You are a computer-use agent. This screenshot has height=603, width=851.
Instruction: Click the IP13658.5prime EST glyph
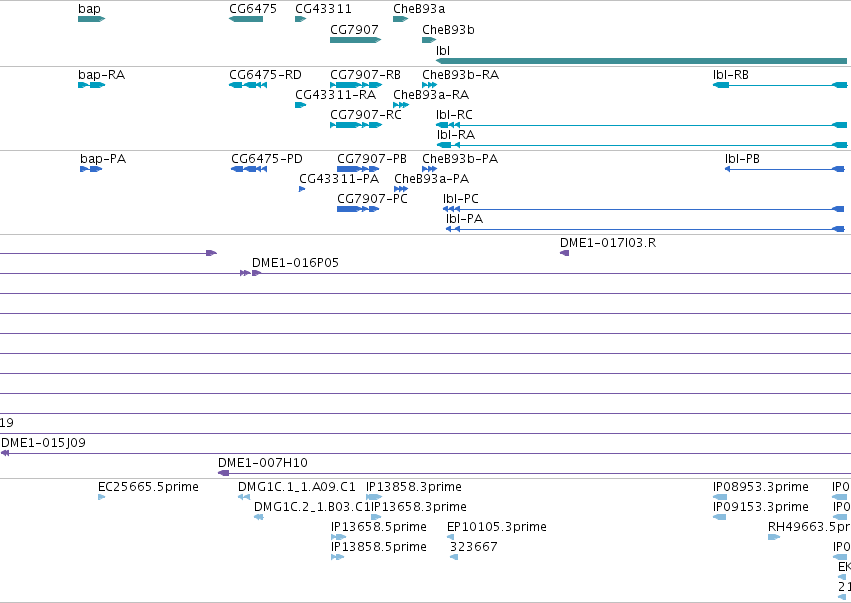[339, 537]
